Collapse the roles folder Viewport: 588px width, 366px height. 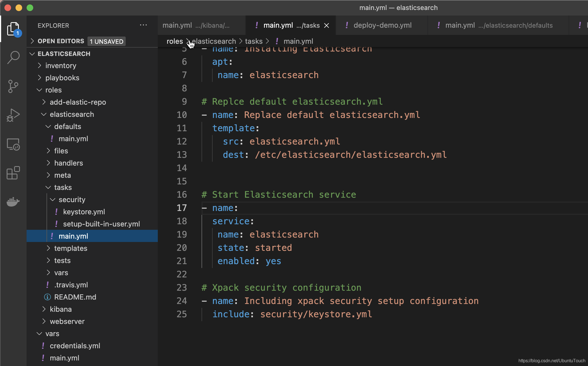coord(53,90)
